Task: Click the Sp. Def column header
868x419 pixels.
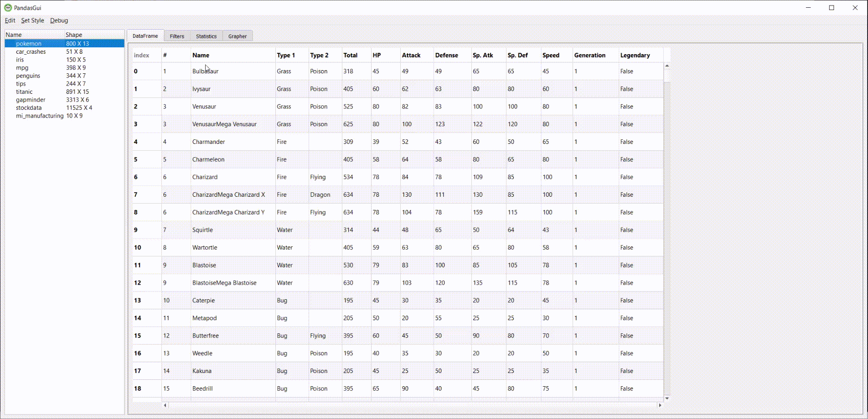Action: coord(523,55)
